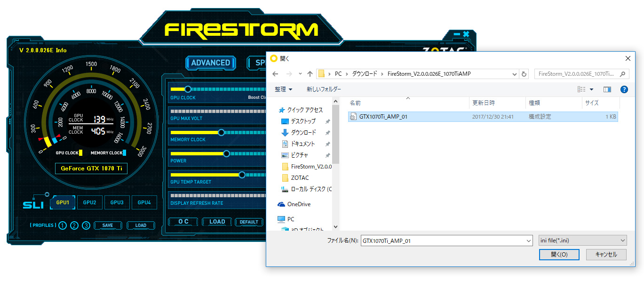Click the GPU MAX VOLT slider bar
This screenshot has width=644, height=281.
pyautogui.click(x=218, y=111)
